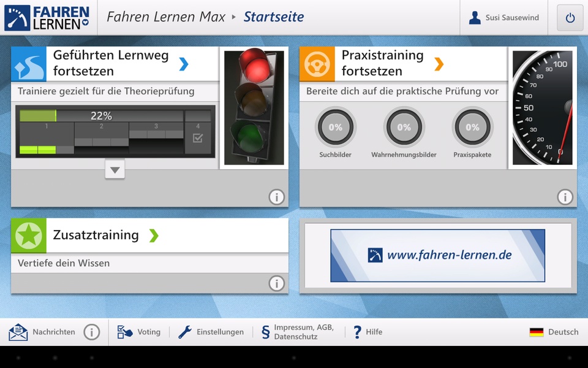Screen dimensions: 588x368
Task: Click 'Vertiefe dein Wissen' text
Action: point(64,263)
